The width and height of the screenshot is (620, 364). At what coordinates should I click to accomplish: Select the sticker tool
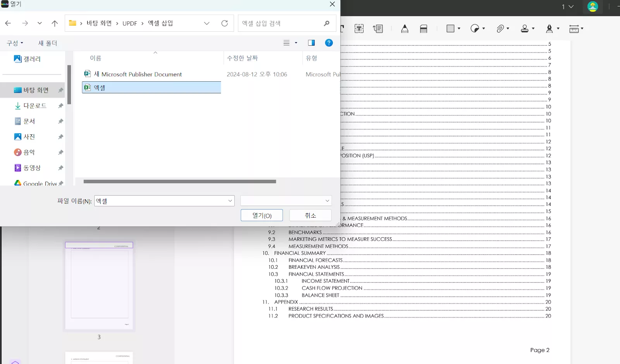point(475,28)
